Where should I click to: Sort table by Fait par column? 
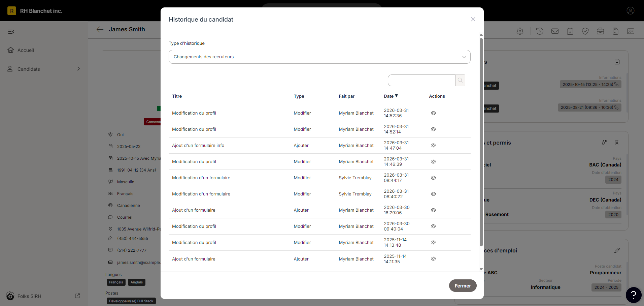click(346, 96)
